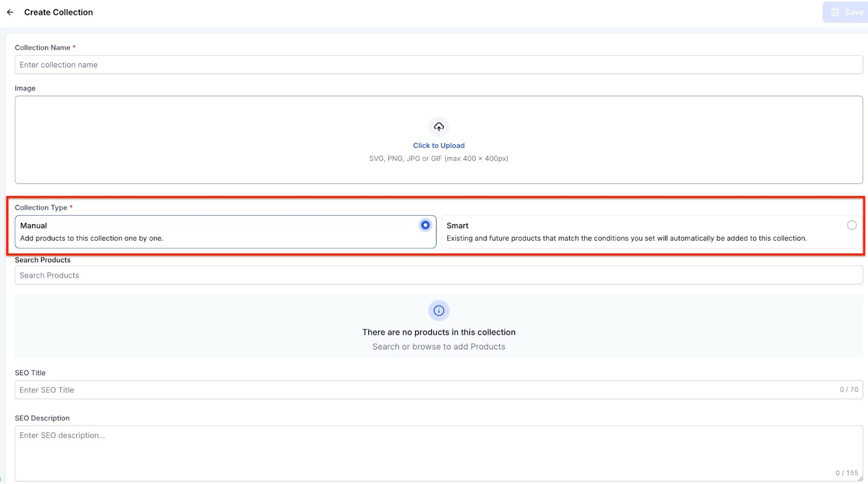Open the Click to Upload link

click(439, 145)
